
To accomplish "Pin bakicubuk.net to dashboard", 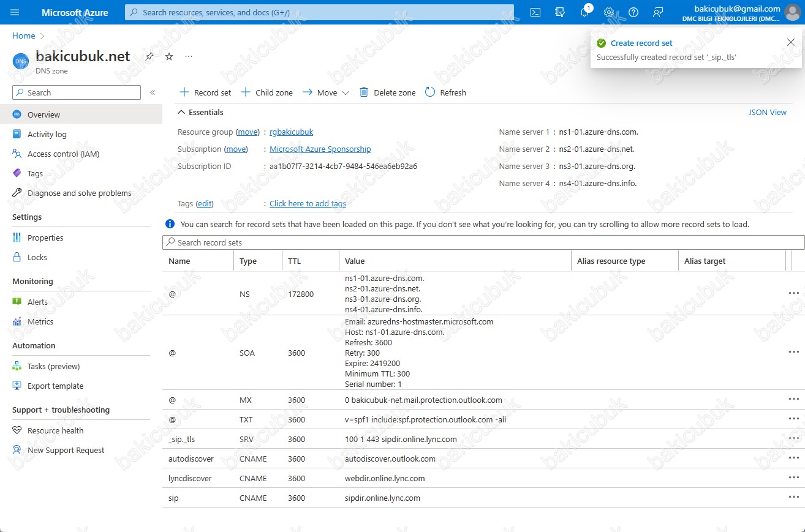I will 149,56.
